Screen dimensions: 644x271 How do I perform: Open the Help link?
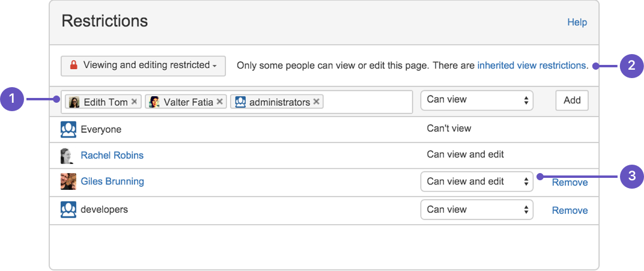point(577,22)
